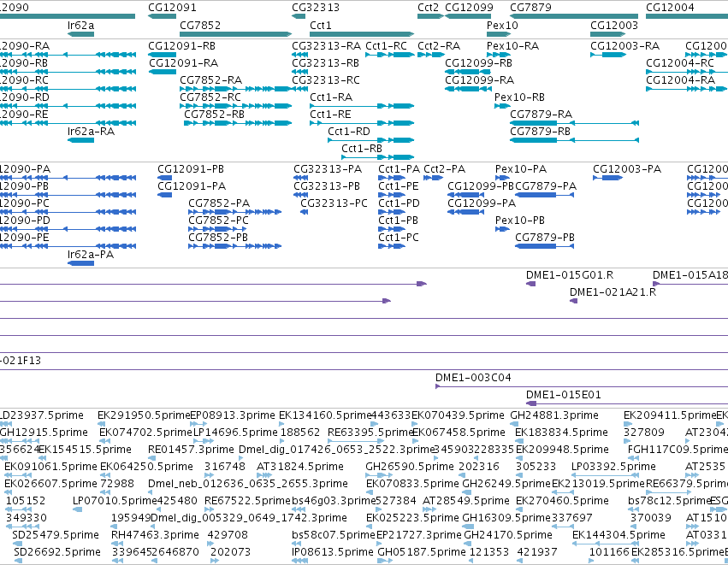728x565 pixels.
Task: Click the Pex10 gene label
Action: tap(502, 25)
